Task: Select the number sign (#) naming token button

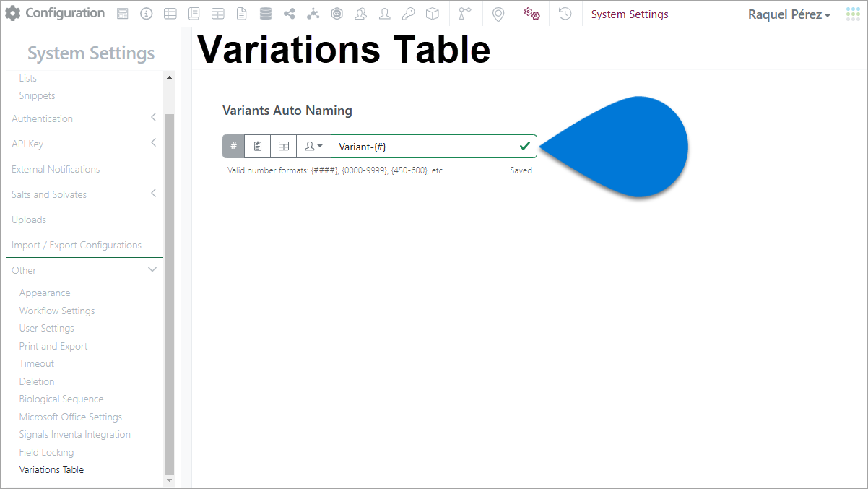Action: pos(233,146)
